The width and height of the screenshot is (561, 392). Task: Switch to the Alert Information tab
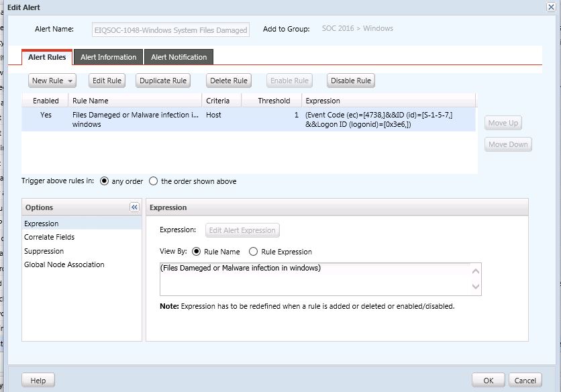(108, 57)
